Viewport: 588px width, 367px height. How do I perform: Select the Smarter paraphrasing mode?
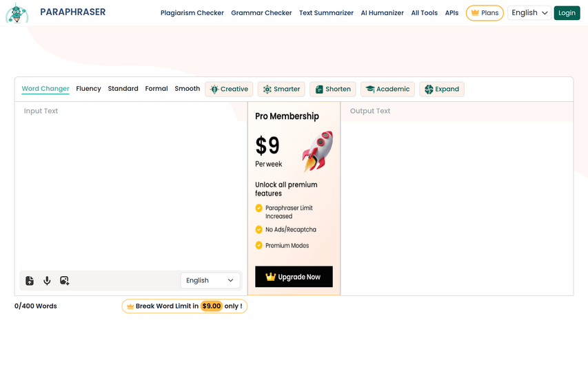[281, 90]
